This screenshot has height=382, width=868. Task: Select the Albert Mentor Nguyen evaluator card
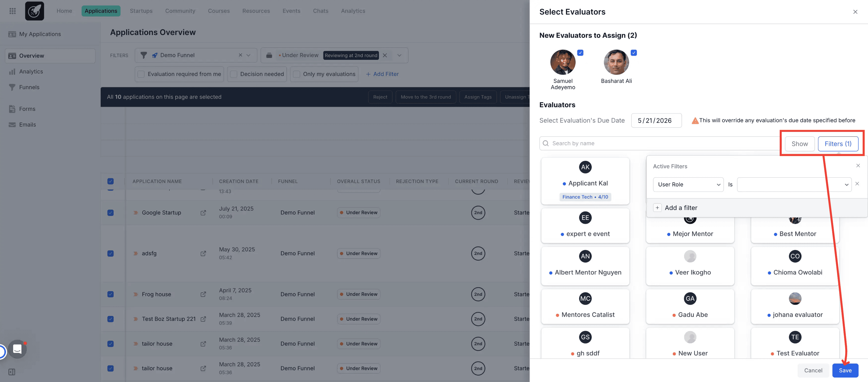[x=585, y=266]
